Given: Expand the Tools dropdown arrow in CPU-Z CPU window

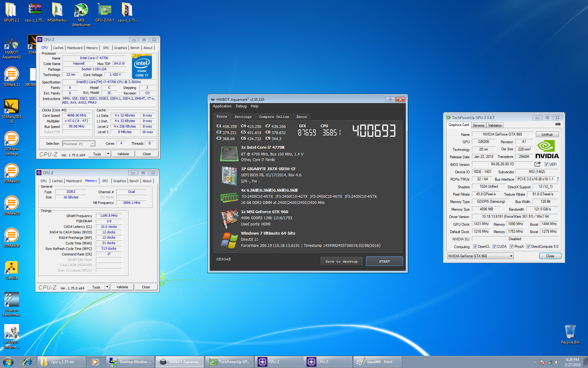Looking at the screenshot, I should tap(108, 154).
